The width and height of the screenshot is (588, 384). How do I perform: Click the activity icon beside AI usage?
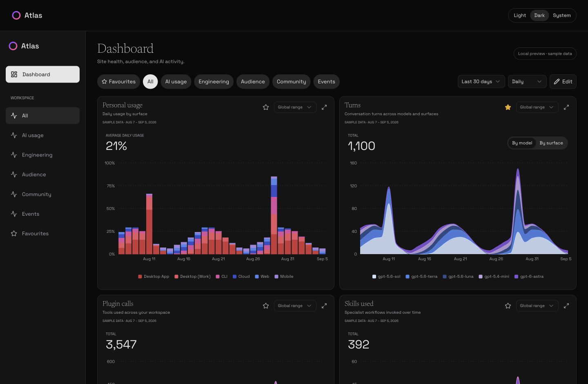(14, 135)
